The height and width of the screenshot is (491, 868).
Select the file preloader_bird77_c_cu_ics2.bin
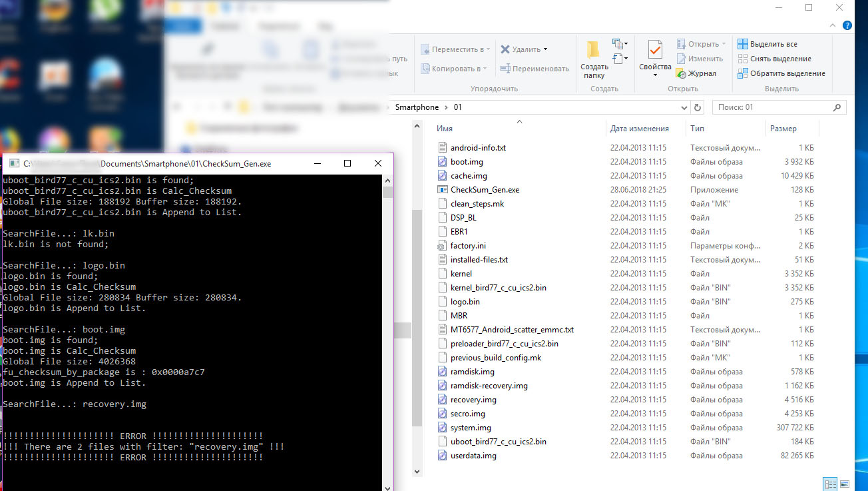coord(505,344)
